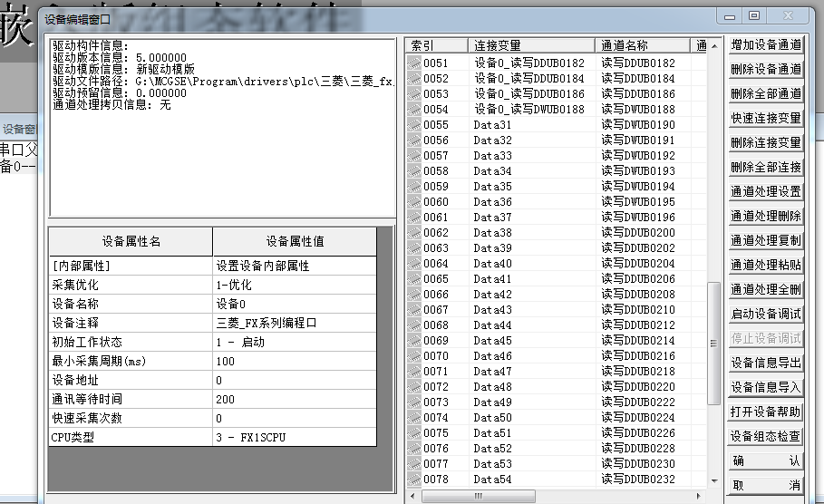Screen dimensions: 824x504
Task: Sort by the 连接变量 column header
Action: 530,45
